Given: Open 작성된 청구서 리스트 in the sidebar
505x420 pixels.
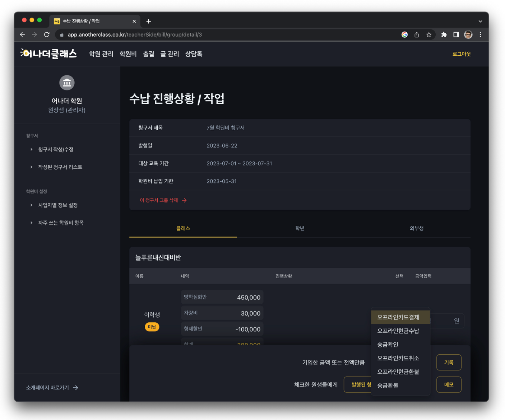Looking at the screenshot, I should [60, 167].
